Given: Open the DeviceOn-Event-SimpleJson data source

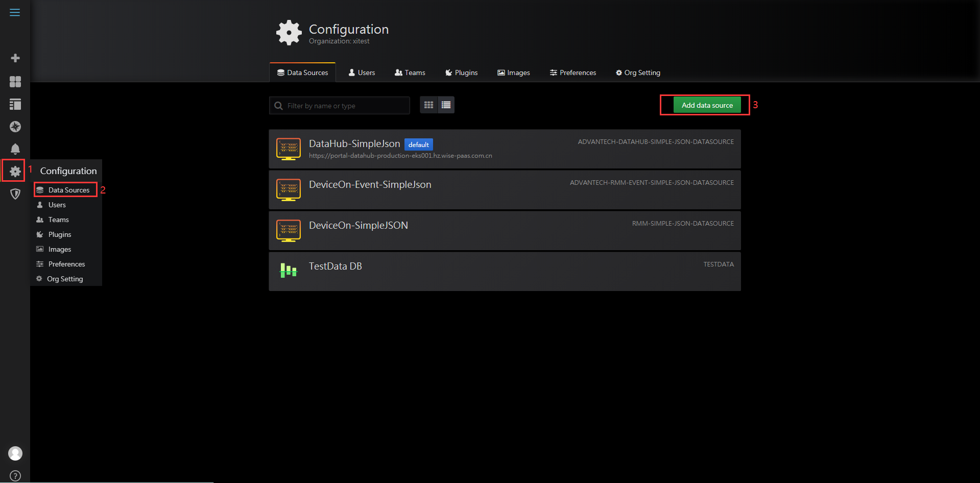Looking at the screenshot, I should click(x=370, y=184).
